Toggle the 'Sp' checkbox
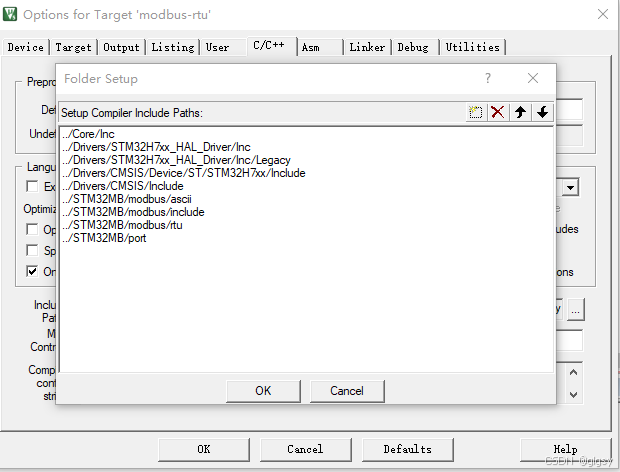The image size is (620, 472). (x=32, y=250)
